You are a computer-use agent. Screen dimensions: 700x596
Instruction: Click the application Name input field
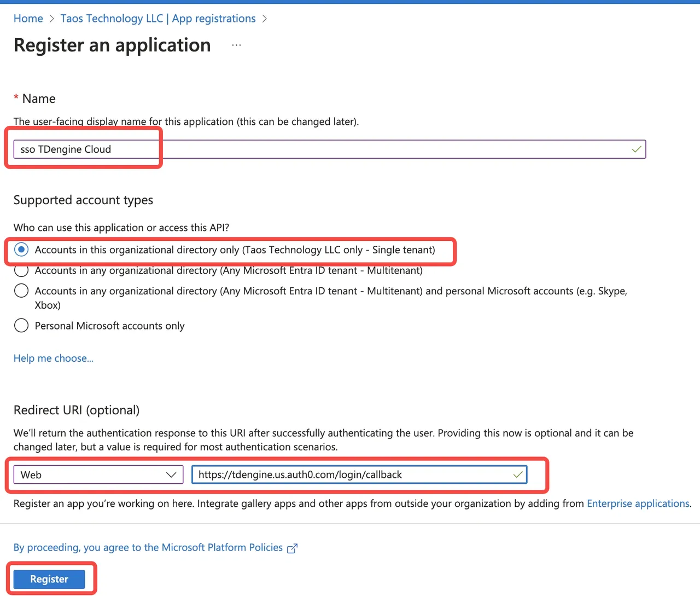[330, 149]
